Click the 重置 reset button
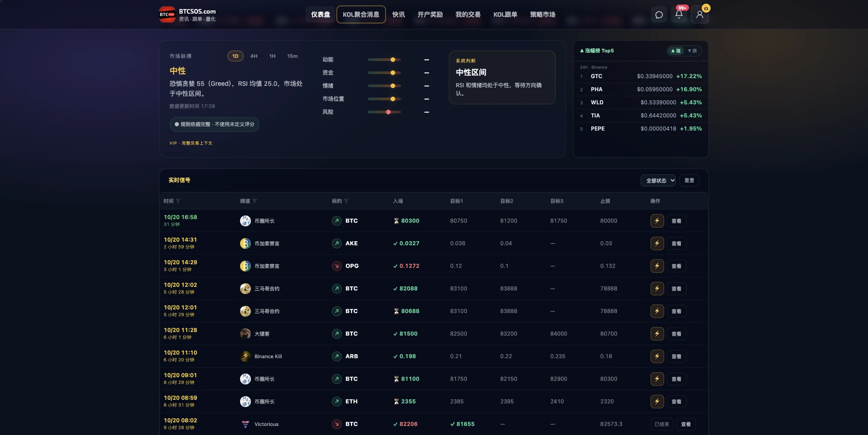868x435 pixels. point(689,181)
